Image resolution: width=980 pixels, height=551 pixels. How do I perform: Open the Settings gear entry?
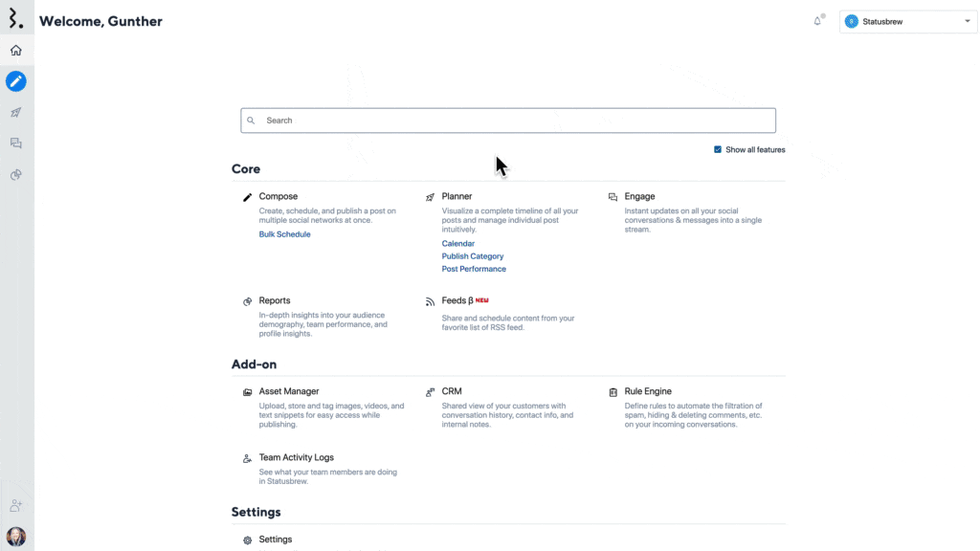pos(277,539)
